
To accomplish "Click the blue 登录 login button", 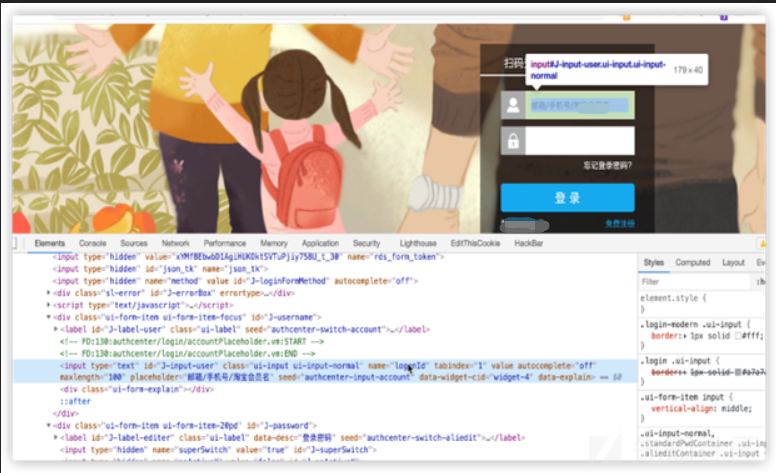I will tap(568, 198).
